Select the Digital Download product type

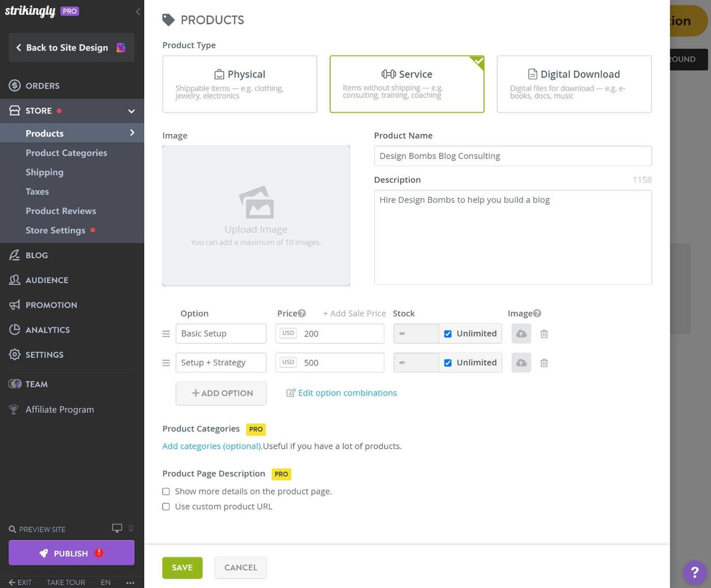pos(573,83)
